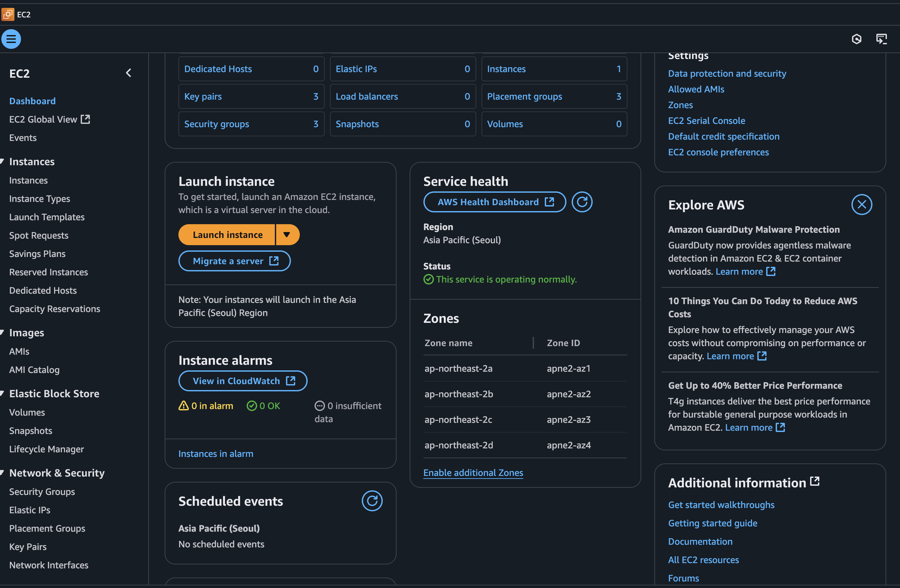The height and width of the screenshot is (588, 900).
Task: Open Getting started guide link
Action: click(712, 523)
